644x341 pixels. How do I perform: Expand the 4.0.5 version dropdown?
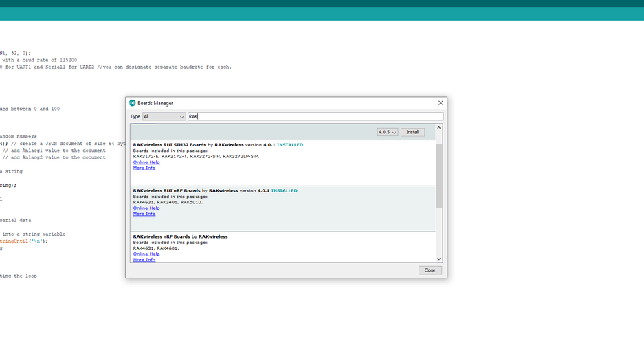point(387,132)
